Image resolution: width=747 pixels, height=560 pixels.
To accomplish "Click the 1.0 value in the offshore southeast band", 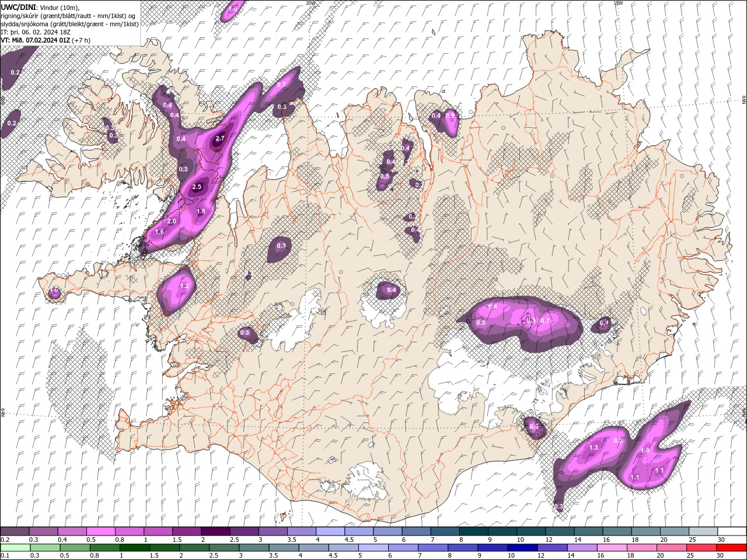I will (645, 451).
